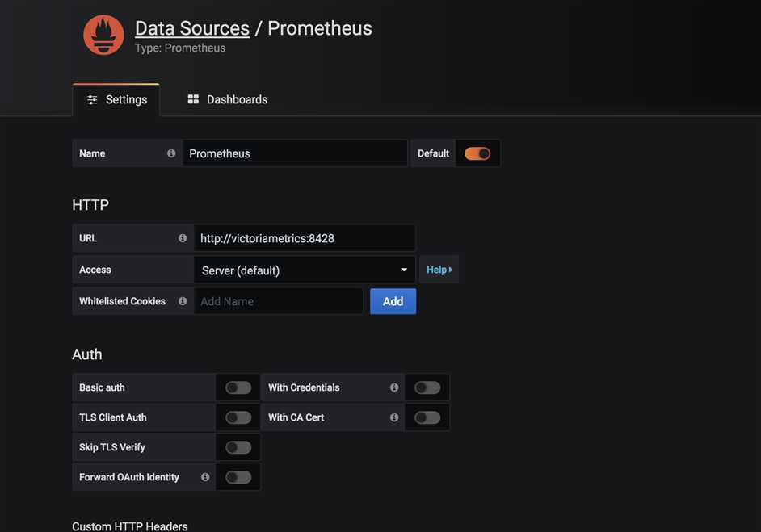The height and width of the screenshot is (532, 761).
Task: Focus the Name input field
Action: point(295,153)
